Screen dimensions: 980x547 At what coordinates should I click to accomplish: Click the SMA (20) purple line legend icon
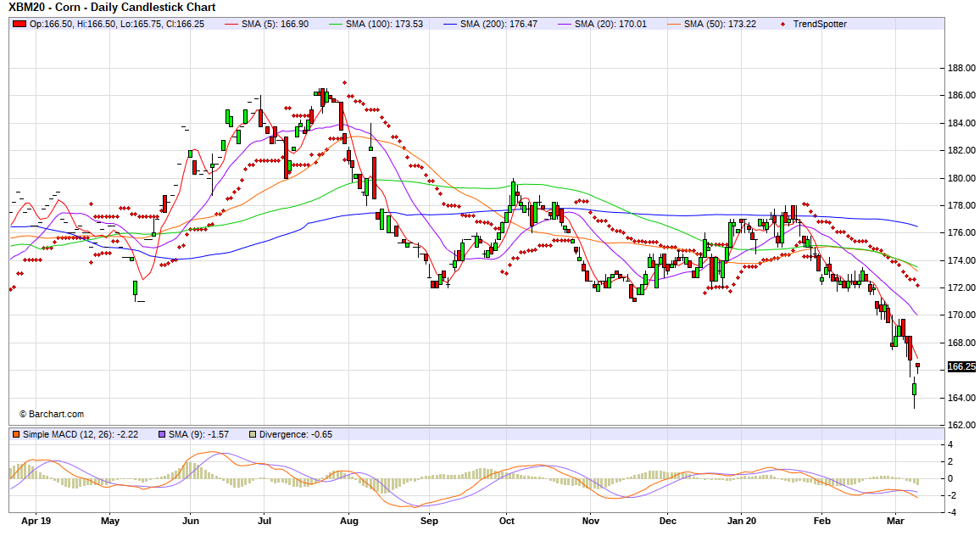click(x=565, y=24)
